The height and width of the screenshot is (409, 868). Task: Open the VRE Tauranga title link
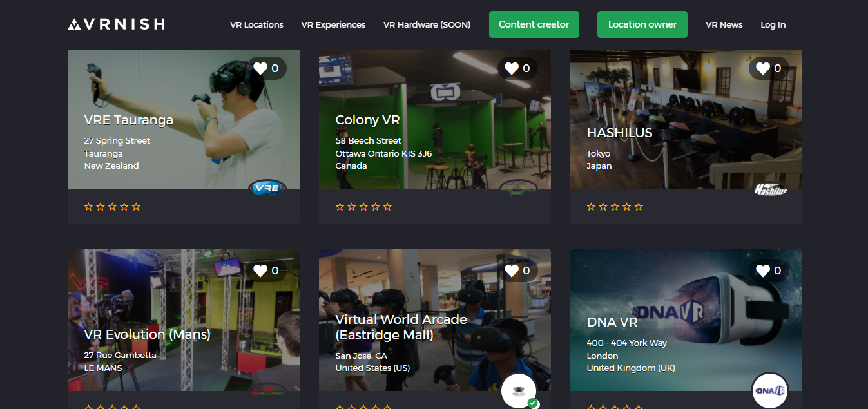[x=129, y=120]
